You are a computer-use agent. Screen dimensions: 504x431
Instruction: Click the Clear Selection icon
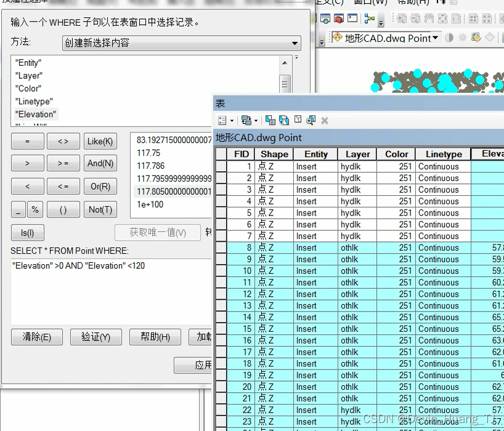[298, 120]
